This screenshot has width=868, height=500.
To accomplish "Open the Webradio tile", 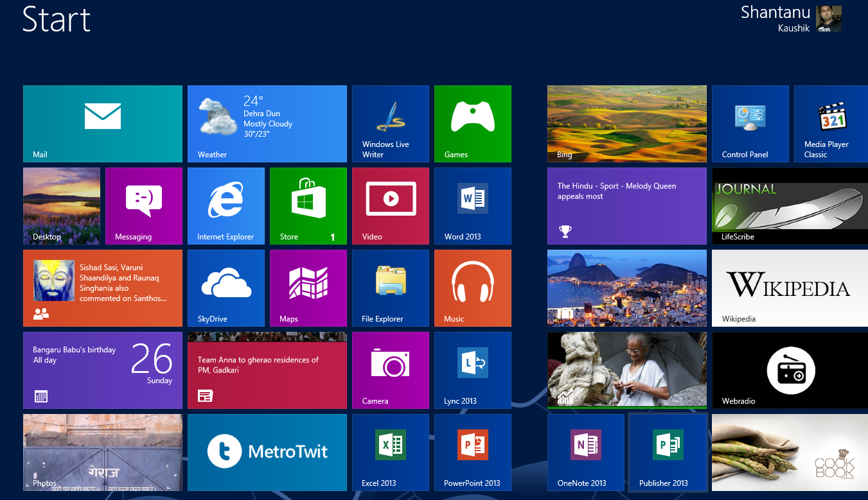I will point(790,370).
